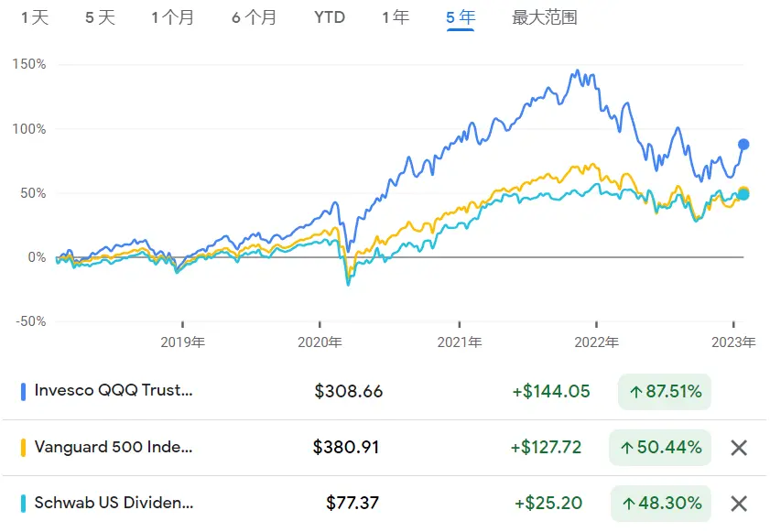Click the teal color marker beside Schwab US
Screen dimensions: 770x532
pos(23,504)
